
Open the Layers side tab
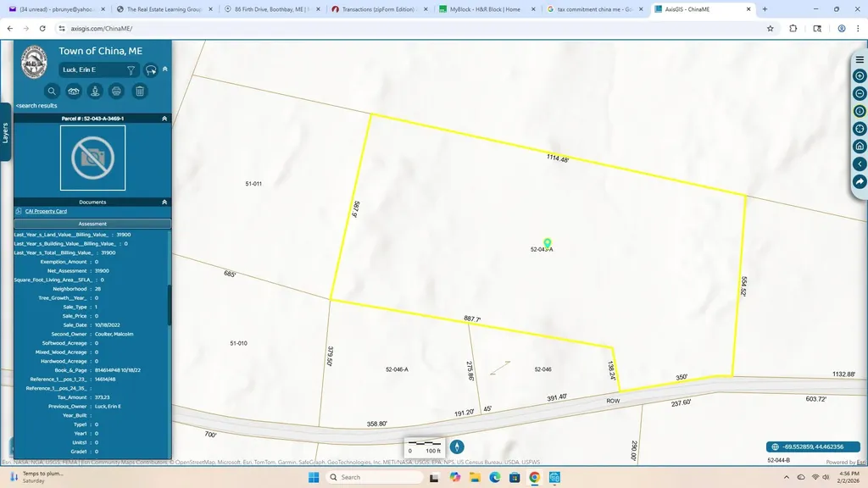click(x=6, y=133)
